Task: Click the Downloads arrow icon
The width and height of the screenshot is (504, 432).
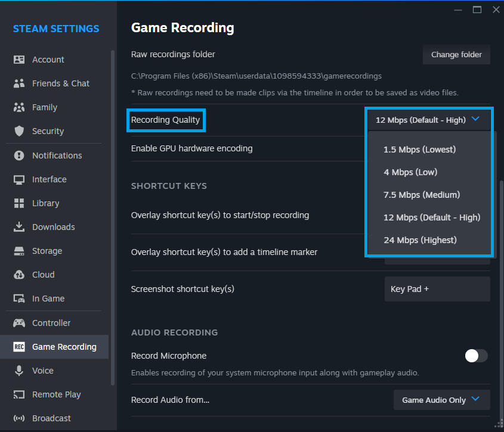Action: pos(19,227)
